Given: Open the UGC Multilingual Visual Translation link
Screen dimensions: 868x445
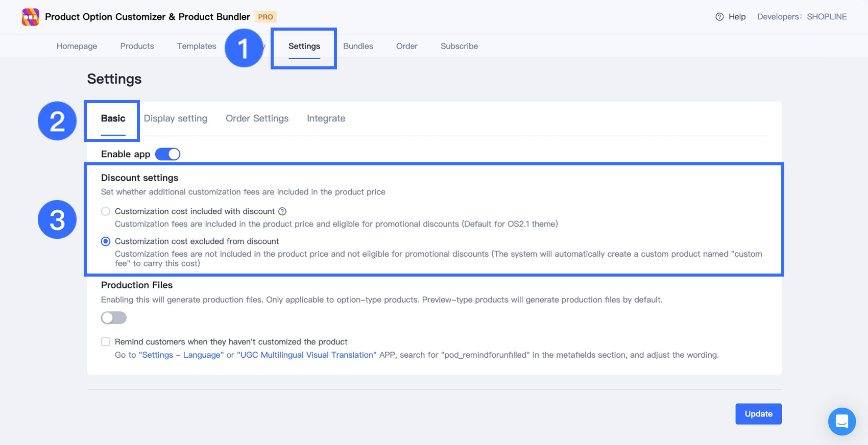Looking at the screenshot, I should (x=306, y=355).
